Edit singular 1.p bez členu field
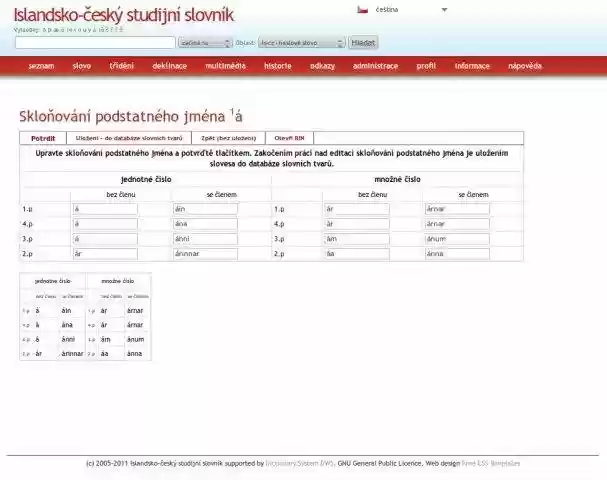Screen dimensions: 607x480 tap(105, 209)
